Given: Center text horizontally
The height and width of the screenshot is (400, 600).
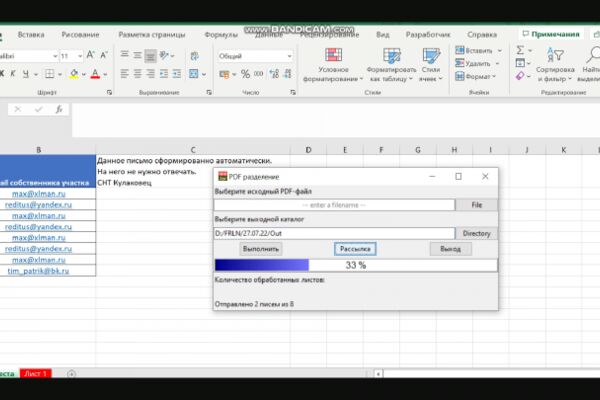Looking at the screenshot, I should 137,73.
